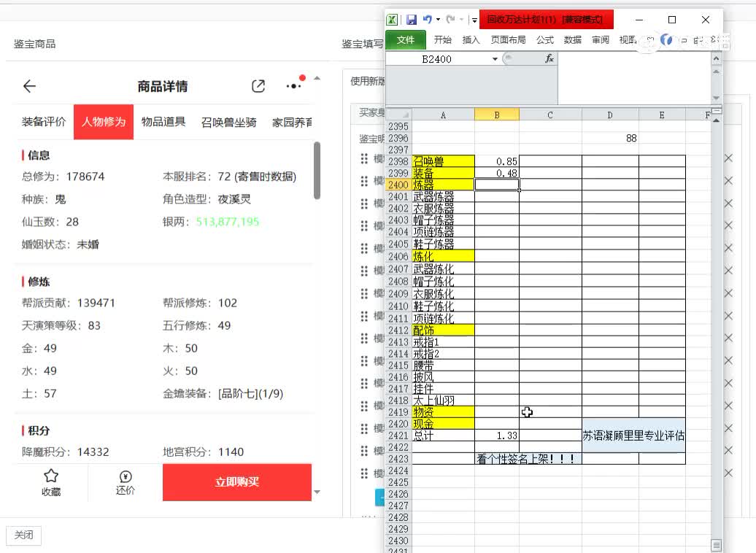Viewport: 756px width, 553px height.
Task: Open the more options dots menu
Action: (x=293, y=85)
